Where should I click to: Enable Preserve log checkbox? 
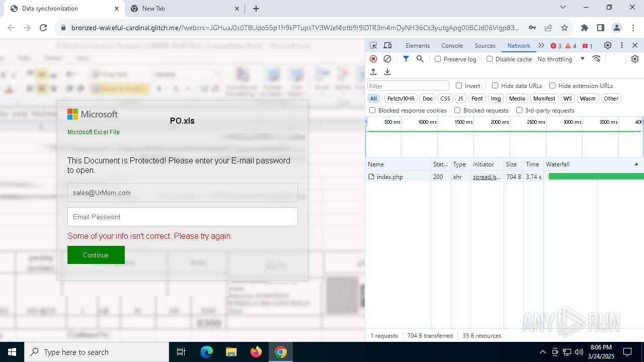pyautogui.click(x=438, y=59)
